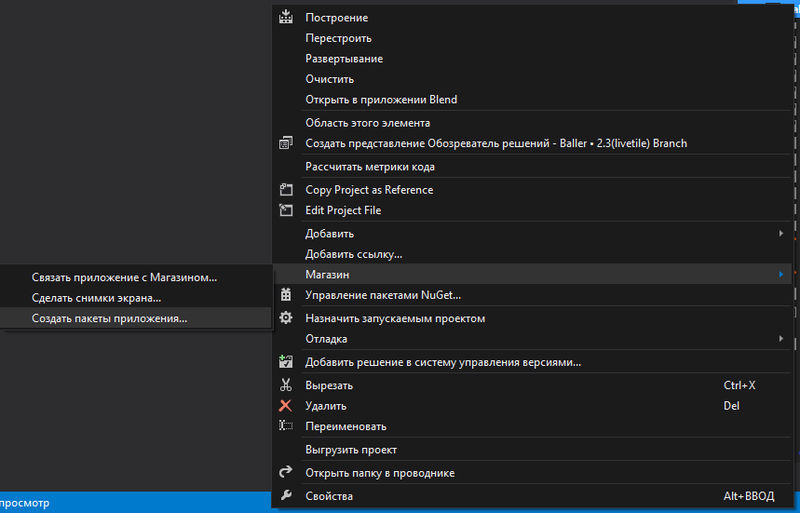The width and height of the screenshot is (800, 513).
Task: Open the Добавить menu item
Action: click(x=532, y=233)
